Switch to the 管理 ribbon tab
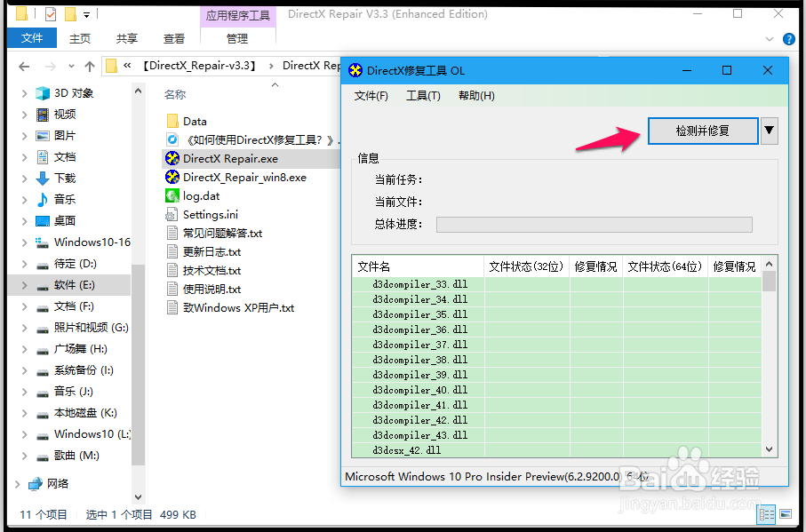 237,38
